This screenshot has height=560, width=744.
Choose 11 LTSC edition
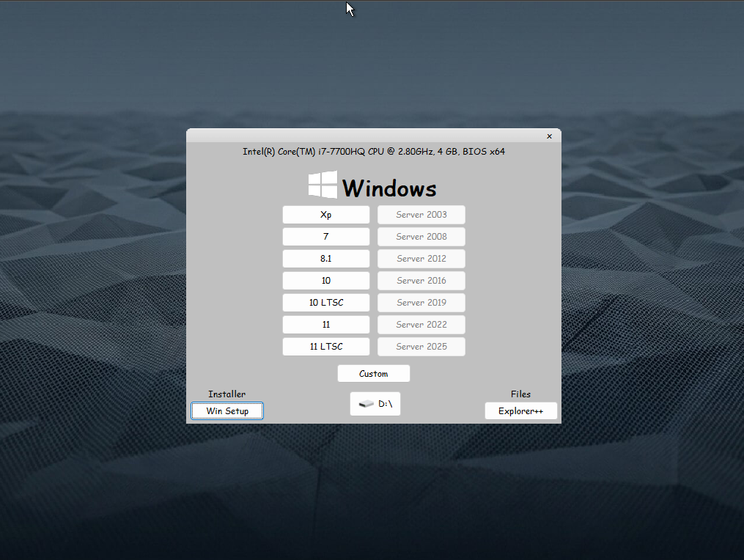click(326, 347)
